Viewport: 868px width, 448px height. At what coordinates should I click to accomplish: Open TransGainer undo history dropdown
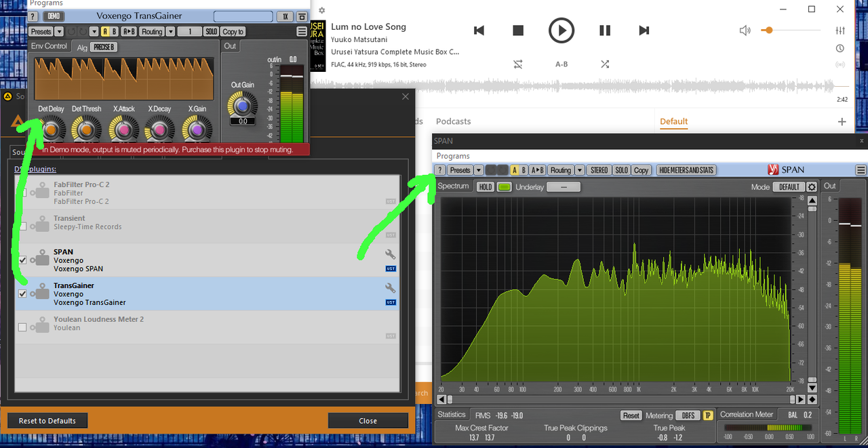pos(94,32)
